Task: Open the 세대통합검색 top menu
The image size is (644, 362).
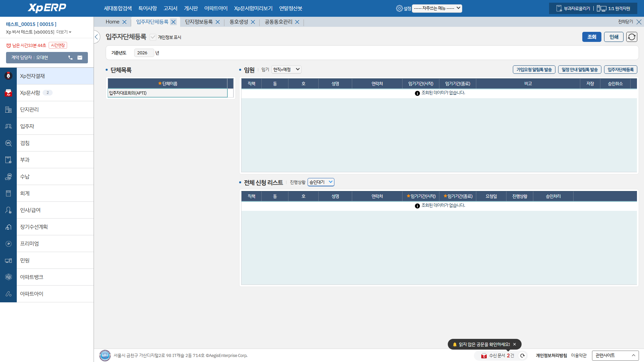Action: tap(118, 8)
